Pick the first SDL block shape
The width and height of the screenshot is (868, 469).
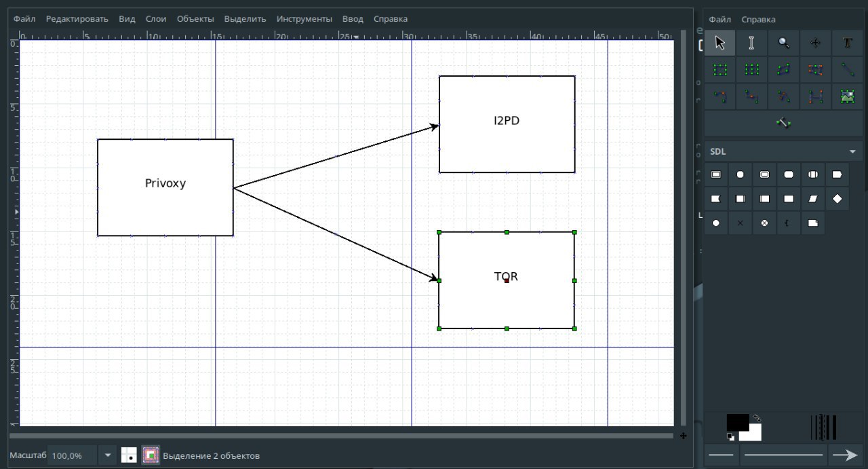716,174
